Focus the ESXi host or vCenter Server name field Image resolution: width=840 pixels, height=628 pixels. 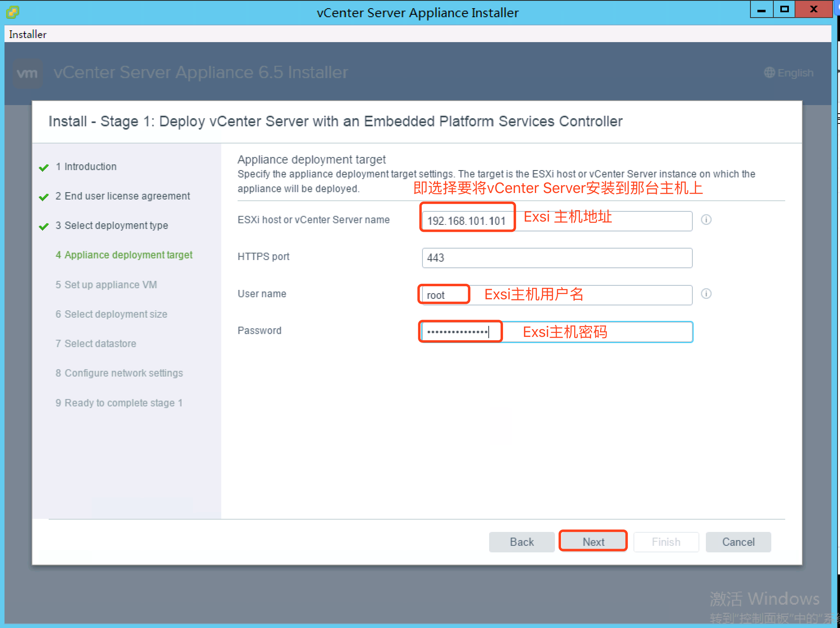557,221
